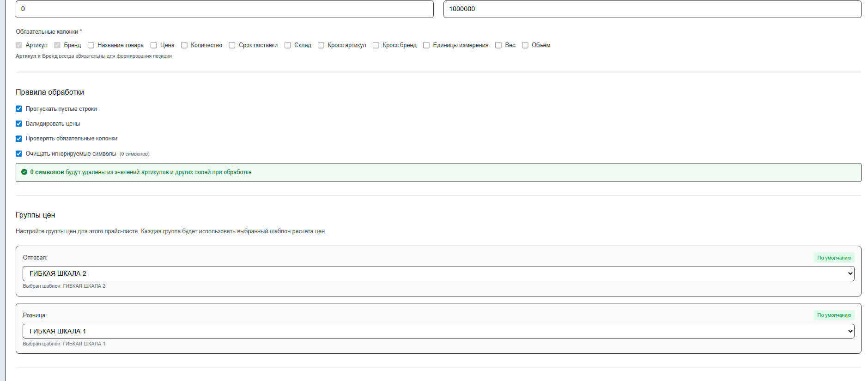This screenshot has width=868, height=381.
Task: Tick the Количество column checkbox
Action: (184, 45)
